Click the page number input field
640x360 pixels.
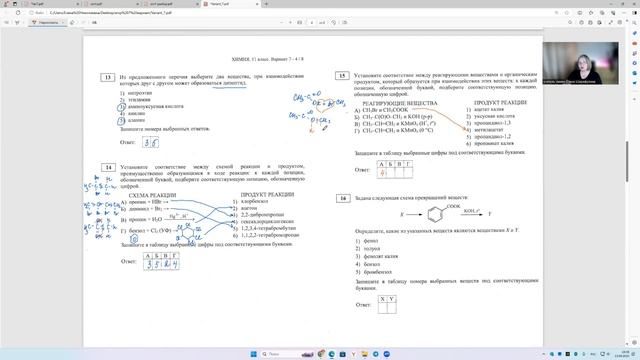[312, 22]
